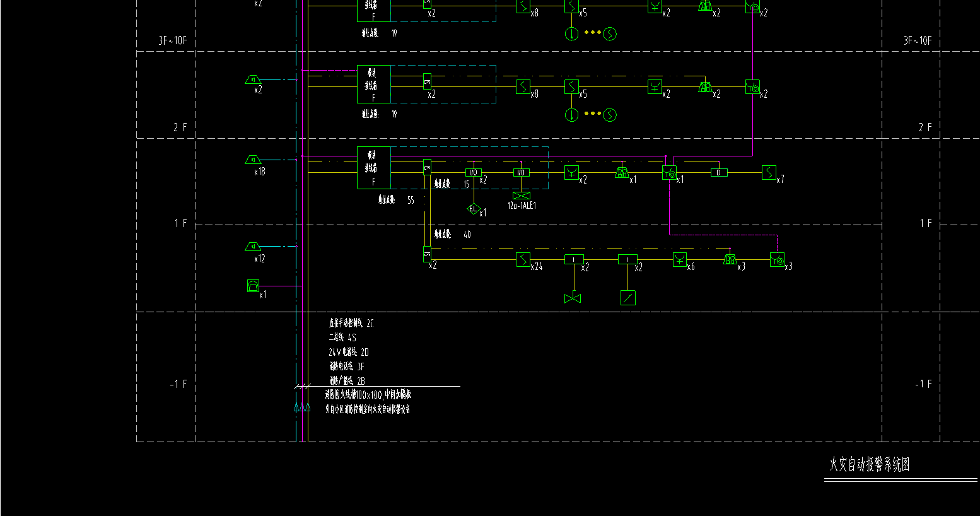Select the flow indicator slash box
This screenshot has height=516, width=980.
click(627, 298)
